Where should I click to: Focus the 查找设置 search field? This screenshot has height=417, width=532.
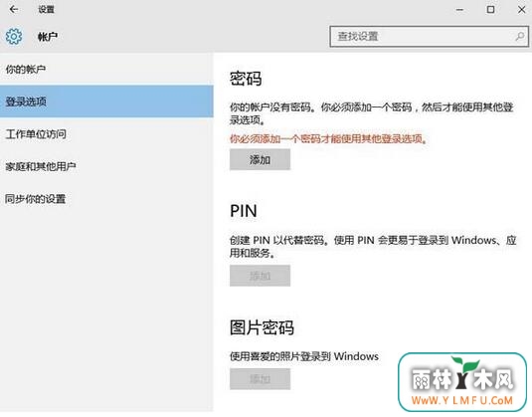point(429,37)
